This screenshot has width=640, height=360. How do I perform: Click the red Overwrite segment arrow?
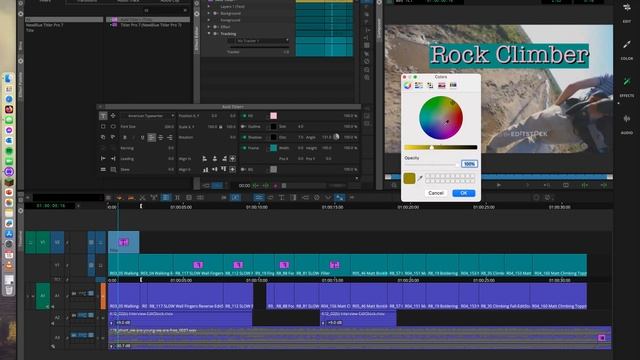tap(131, 198)
